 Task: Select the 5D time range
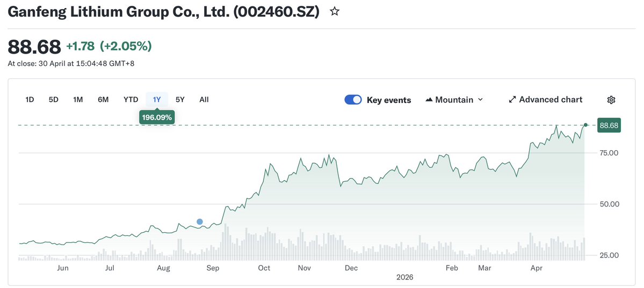coord(53,100)
